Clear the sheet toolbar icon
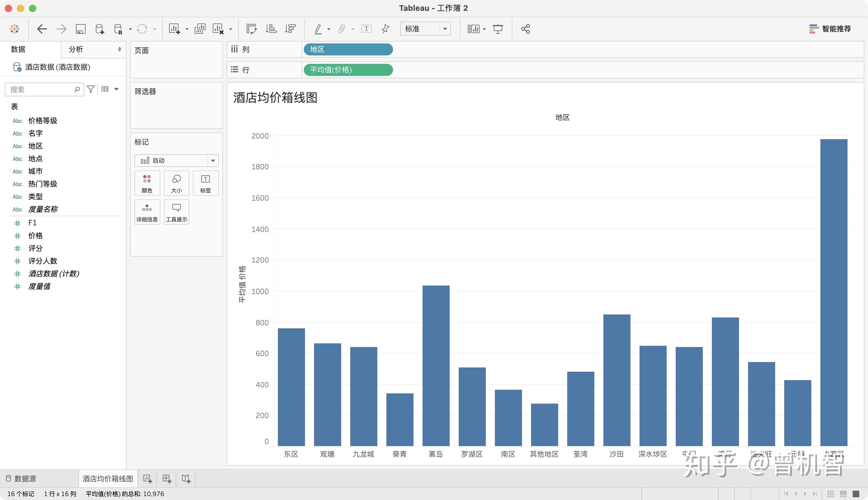The image size is (868, 500). click(x=218, y=29)
